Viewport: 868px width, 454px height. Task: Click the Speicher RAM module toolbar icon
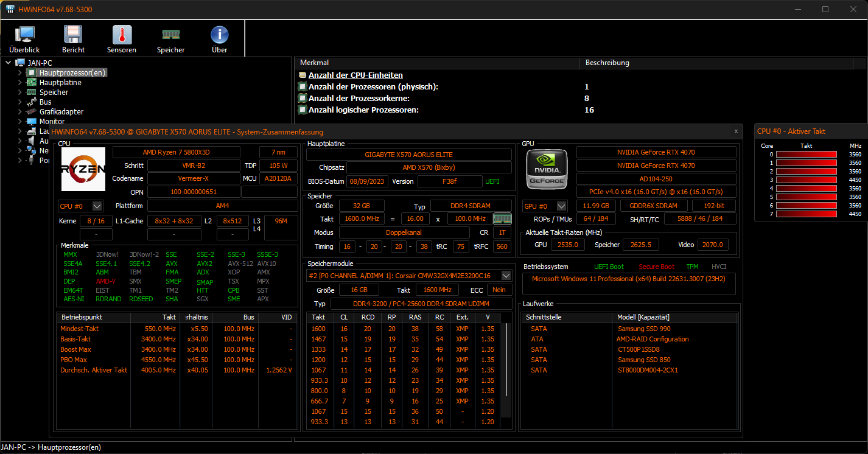tap(170, 35)
